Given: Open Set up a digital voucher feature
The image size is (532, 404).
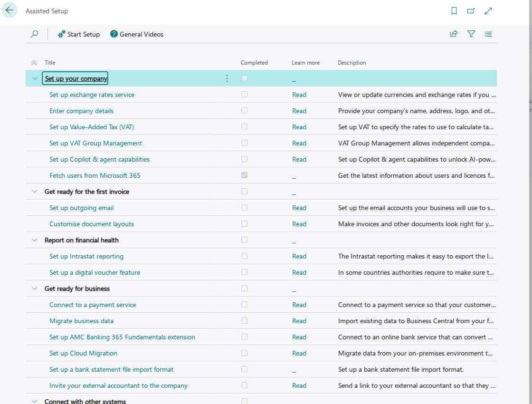Looking at the screenshot, I should 95,273.
